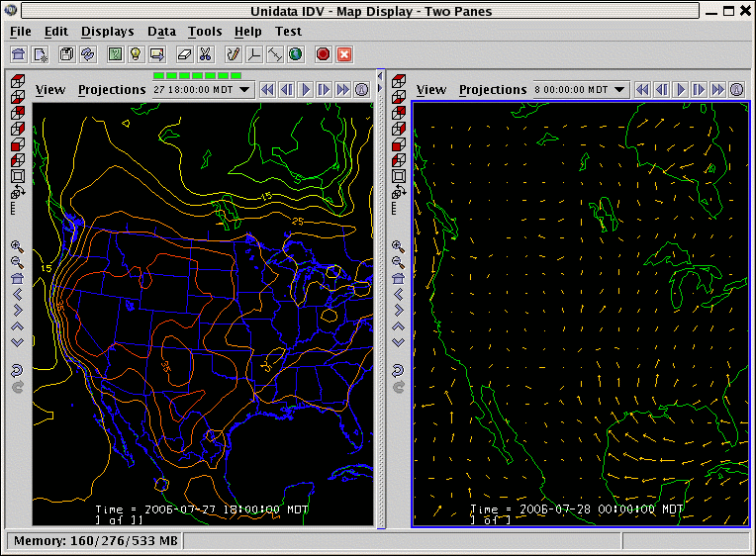This screenshot has width=756, height=556.
Task: Click the eraser icon in the toolbar
Action: (x=184, y=53)
